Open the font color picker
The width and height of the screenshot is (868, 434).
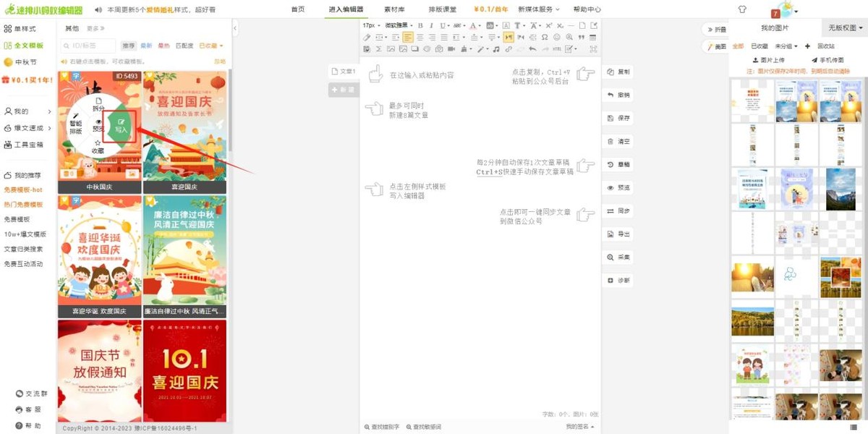tap(473, 26)
